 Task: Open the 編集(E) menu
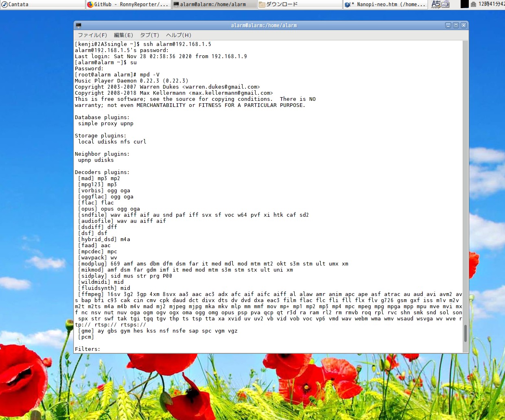pos(123,35)
